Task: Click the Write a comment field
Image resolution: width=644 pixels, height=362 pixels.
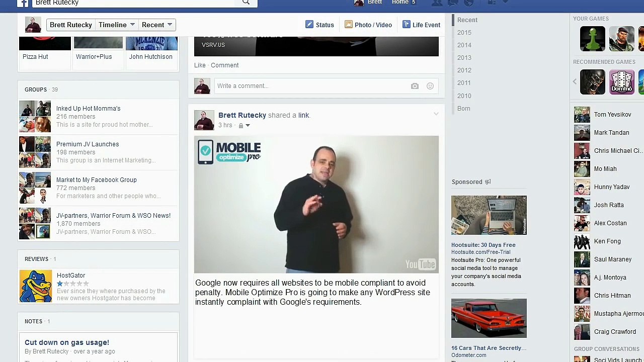Action: coord(327,86)
